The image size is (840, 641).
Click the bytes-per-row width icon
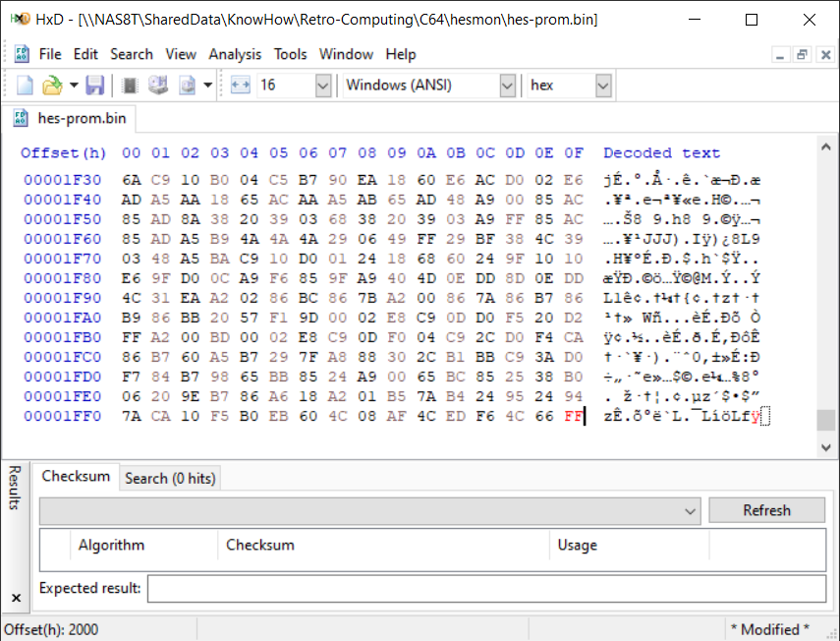pyautogui.click(x=241, y=86)
